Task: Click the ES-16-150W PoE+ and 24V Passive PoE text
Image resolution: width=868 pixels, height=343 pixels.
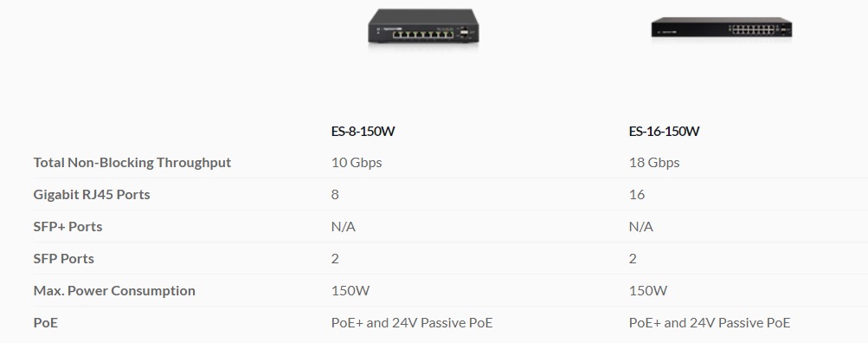Action: [x=710, y=323]
